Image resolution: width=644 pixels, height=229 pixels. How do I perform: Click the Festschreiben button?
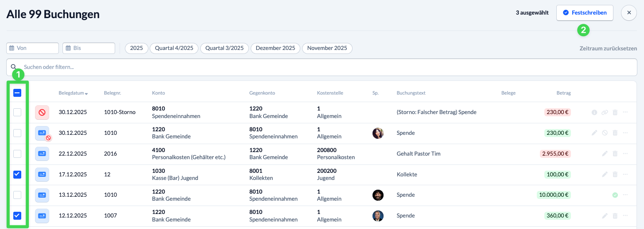click(x=585, y=13)
